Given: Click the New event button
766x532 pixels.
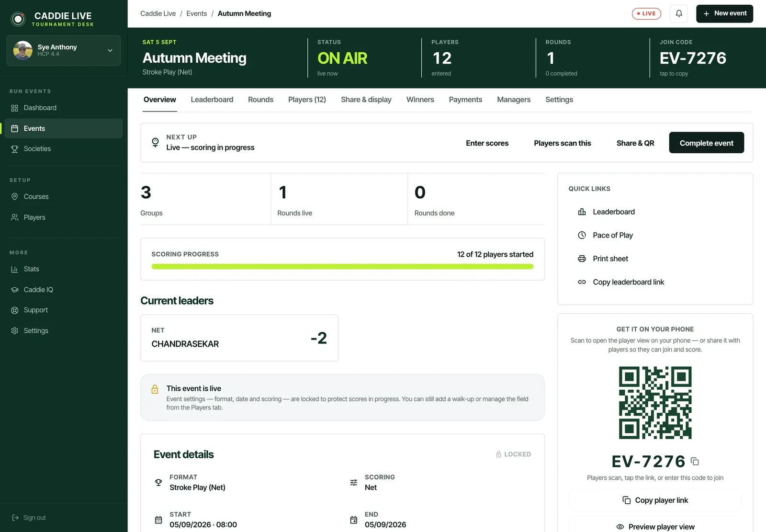Looking at the screenshot, I should click(724, 14).
